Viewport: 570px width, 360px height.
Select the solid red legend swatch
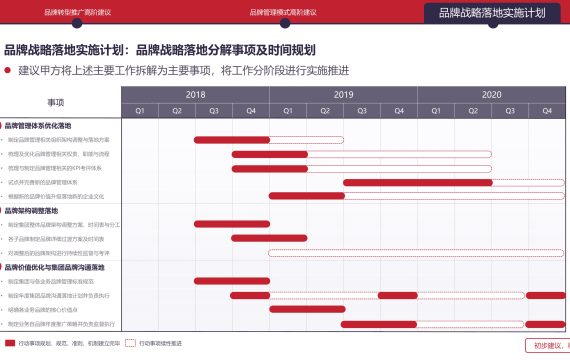click(x=10, y=343)
